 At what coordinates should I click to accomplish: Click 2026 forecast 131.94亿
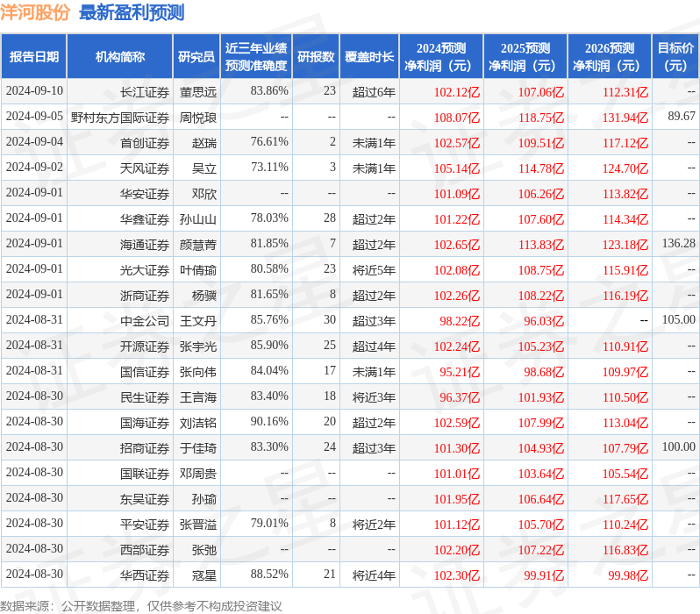[625, 118]
